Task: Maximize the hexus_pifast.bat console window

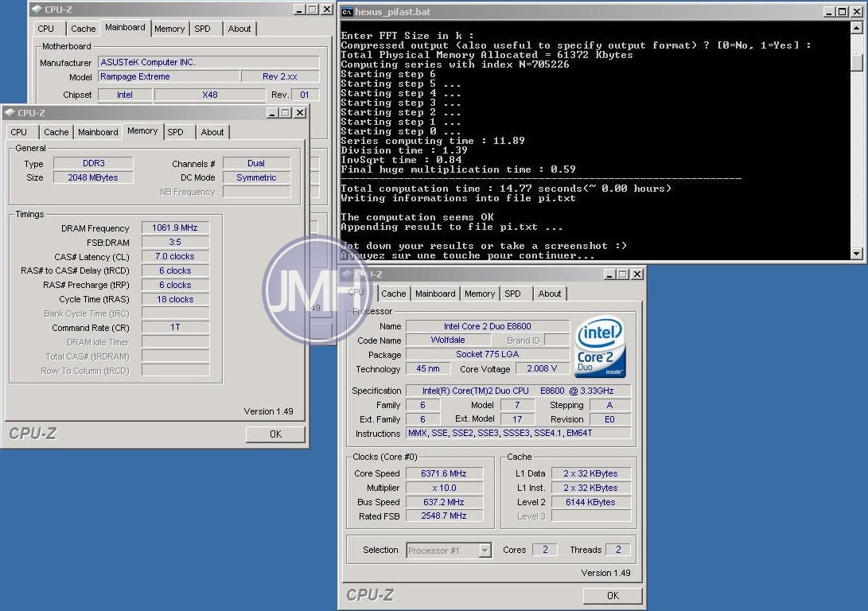Action: pyautogui.click(x=842, y=12)
